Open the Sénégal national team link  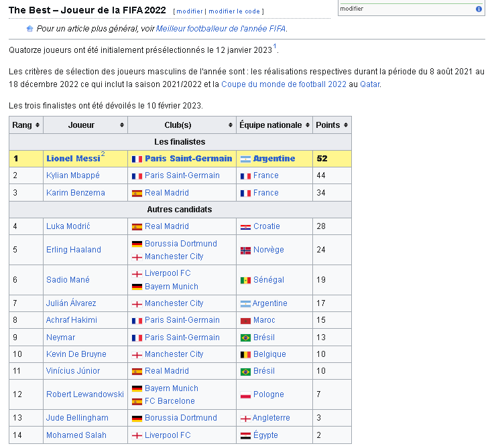click(269, 279)
